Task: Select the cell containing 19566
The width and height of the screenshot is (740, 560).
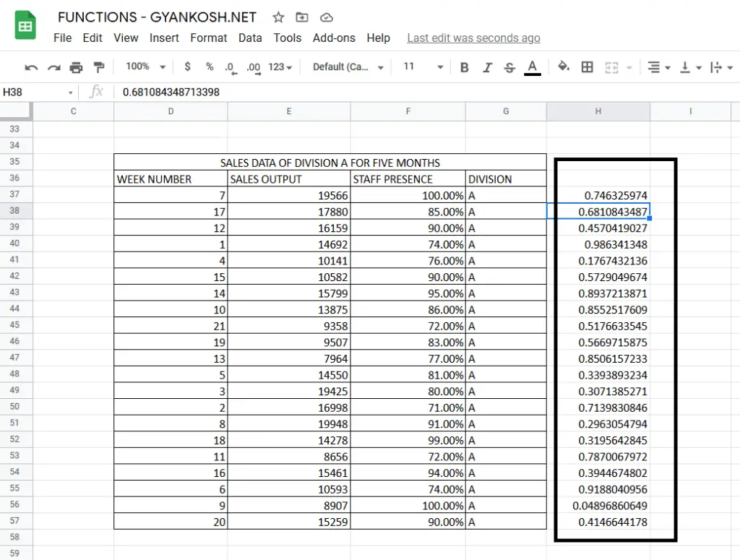Action: 289,195
